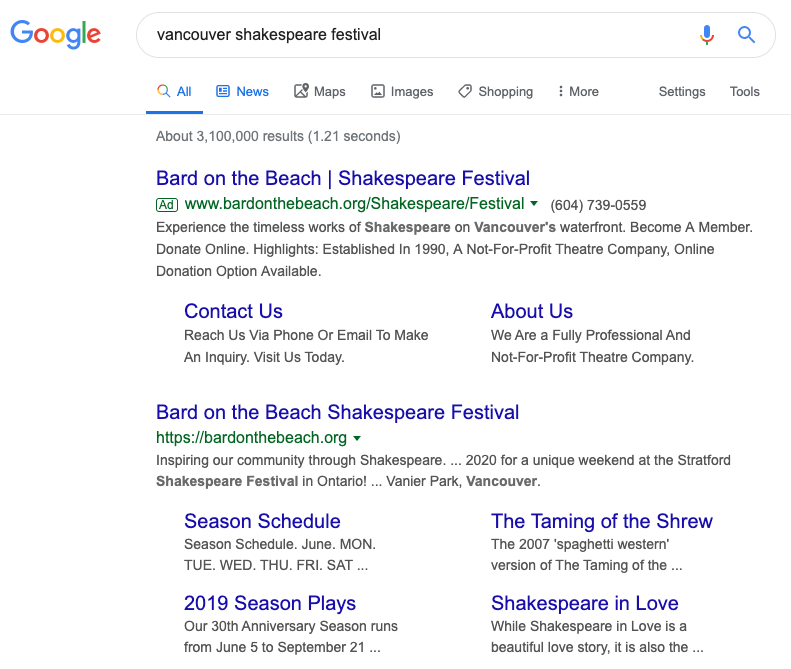Open the Contact Us sitelink

[233, 311]
